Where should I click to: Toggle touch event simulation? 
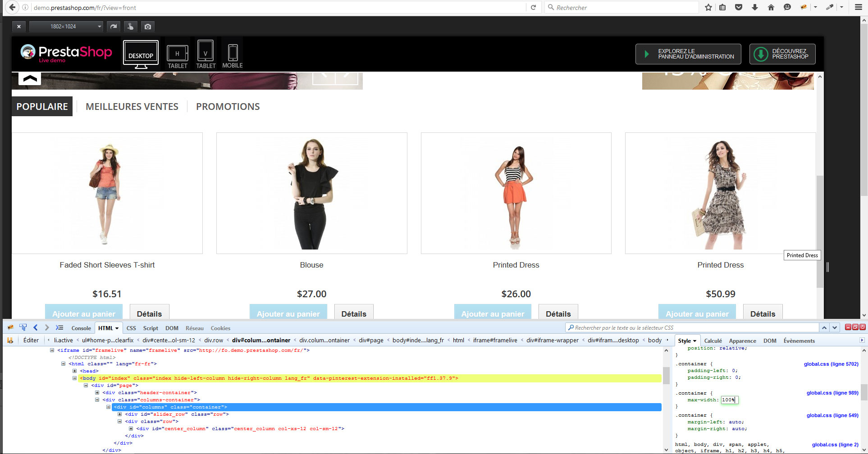click(x=130, y=27)
